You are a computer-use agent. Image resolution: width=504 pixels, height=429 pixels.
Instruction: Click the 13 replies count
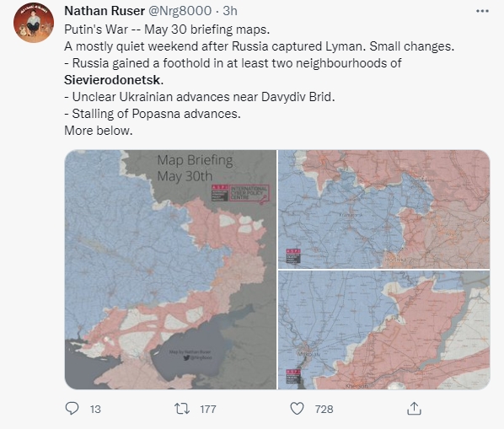click(95, 409)
